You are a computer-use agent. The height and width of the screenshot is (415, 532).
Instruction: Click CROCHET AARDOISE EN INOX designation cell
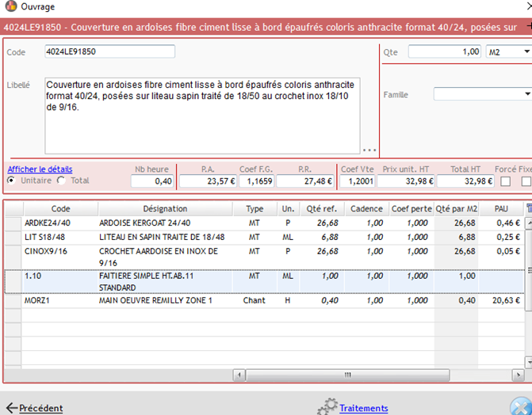pyautogui.click(x=165, y=257)
